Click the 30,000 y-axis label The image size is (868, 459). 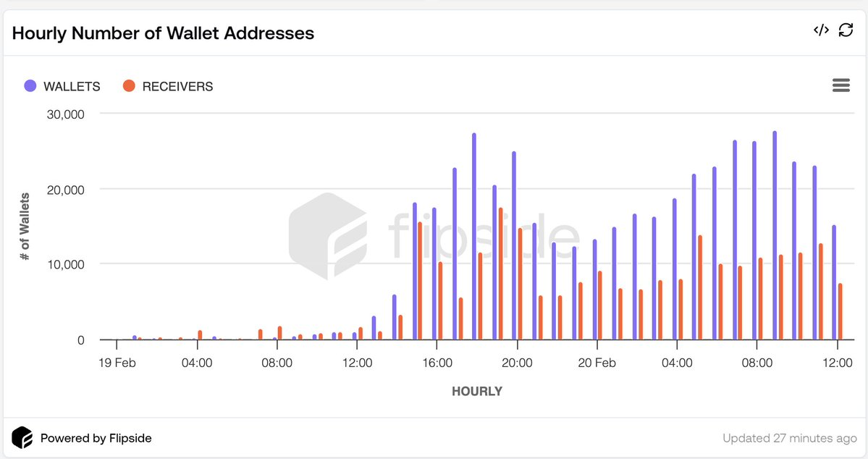[x=66, y=114]
